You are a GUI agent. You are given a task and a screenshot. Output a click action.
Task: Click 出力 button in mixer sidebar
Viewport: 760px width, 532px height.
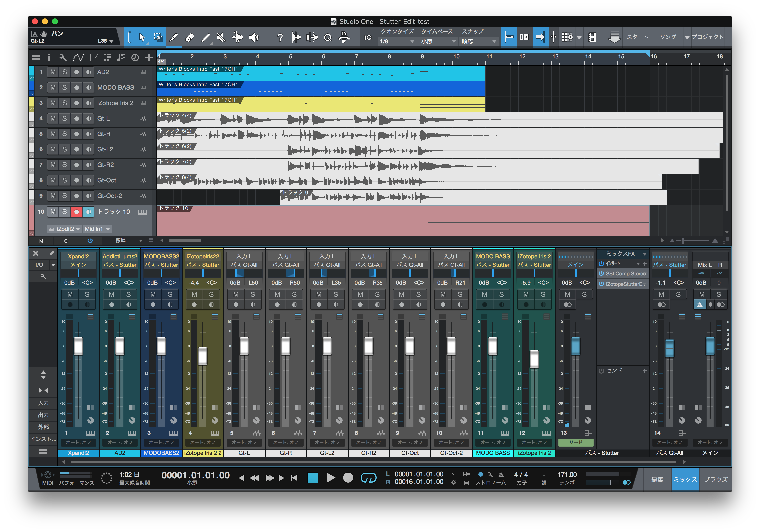(43, 415)
